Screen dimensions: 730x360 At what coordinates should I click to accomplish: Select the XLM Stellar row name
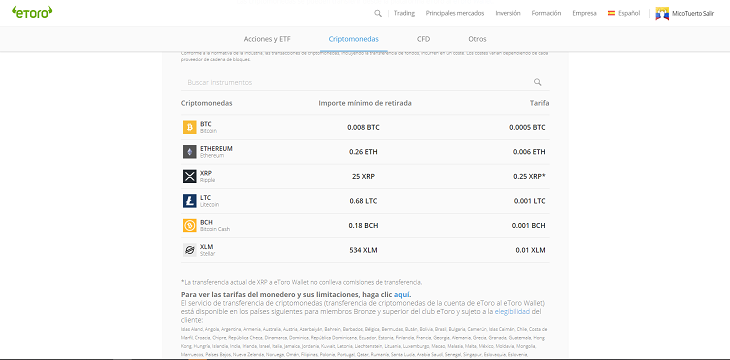point(208,250)
